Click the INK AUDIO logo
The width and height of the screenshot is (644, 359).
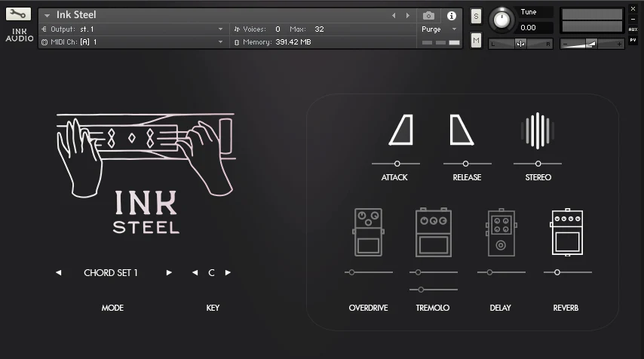point(20,35)
